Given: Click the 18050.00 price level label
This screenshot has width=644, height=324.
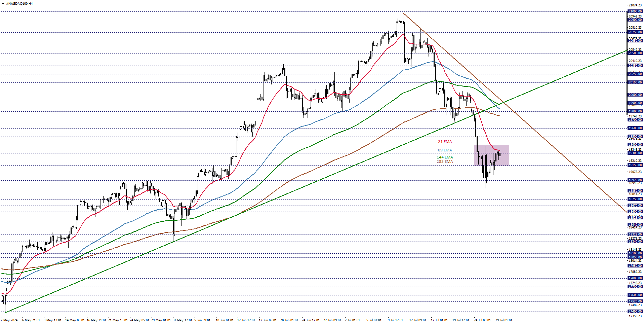Looking at the screenshot, I should click(635, 257).
